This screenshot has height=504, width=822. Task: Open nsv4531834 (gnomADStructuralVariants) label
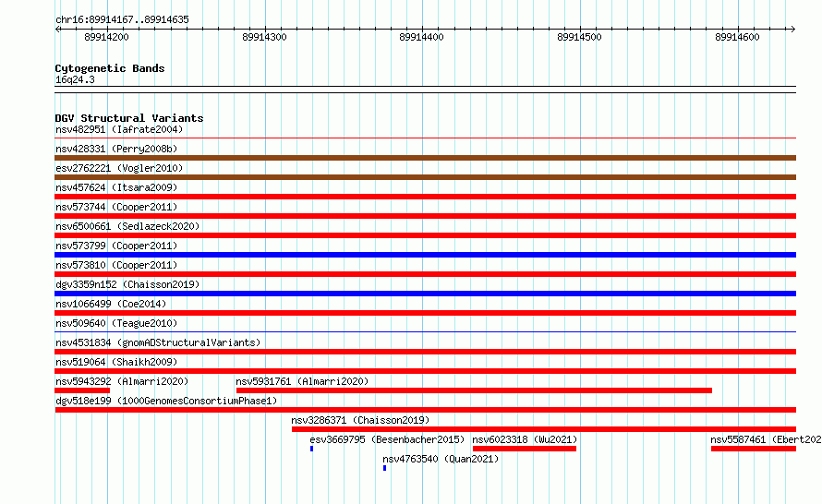[x=158, y=342]
